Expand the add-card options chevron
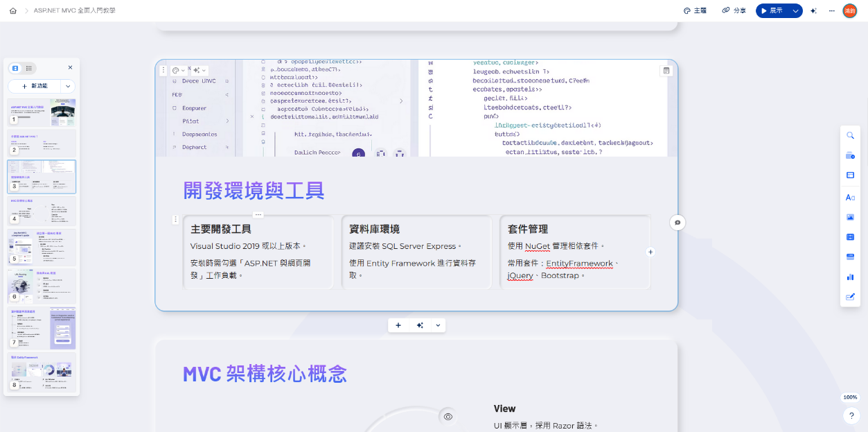 point(438,325)
